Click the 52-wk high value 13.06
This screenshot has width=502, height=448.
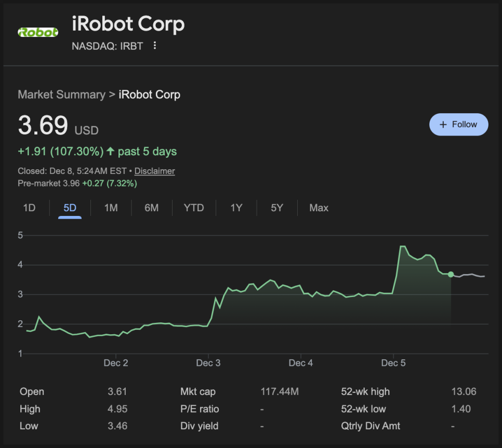point(464,391)
